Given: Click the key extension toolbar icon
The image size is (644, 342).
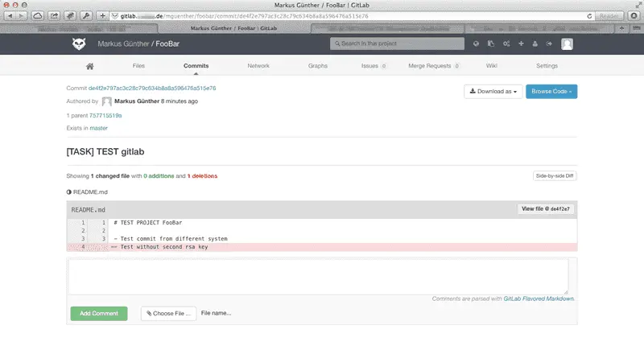Looking at the screenshot, I should click(x=86, y=16).
